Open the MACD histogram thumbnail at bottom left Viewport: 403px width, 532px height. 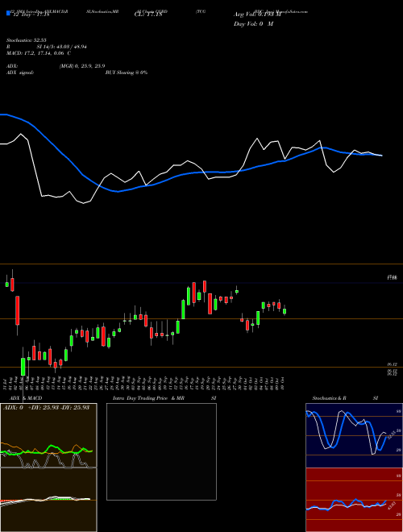click(48, 500)
